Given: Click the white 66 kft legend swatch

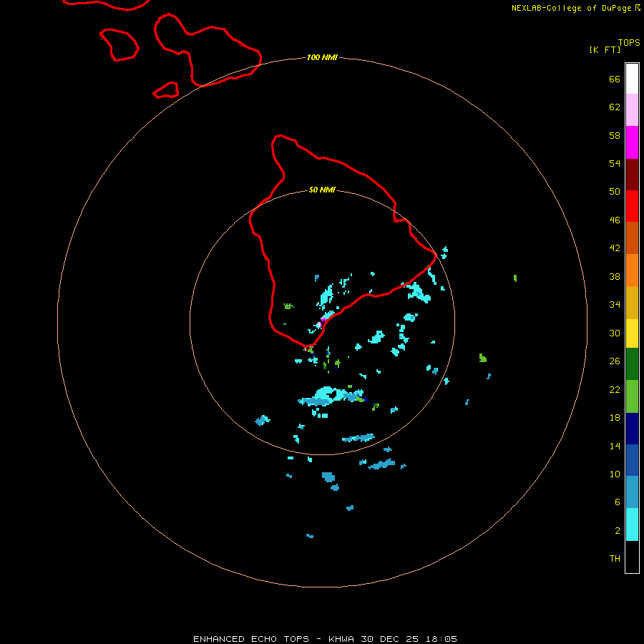Looking at the screenshot, I should [x=632, y=79].
